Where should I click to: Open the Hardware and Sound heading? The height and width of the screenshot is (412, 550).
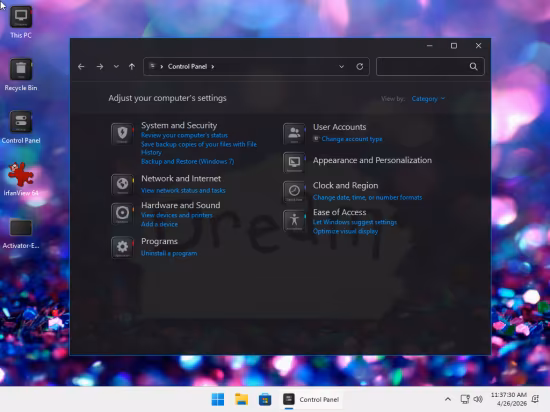tap(181, 205)
